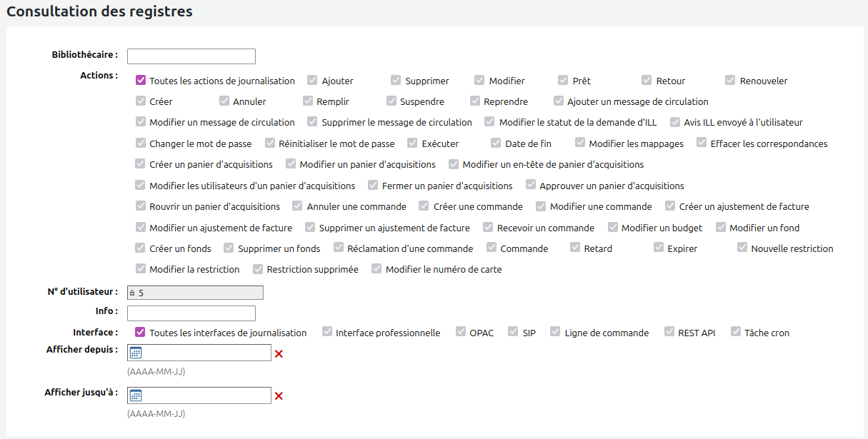Toggle Modifier un budget checkbox
This screenshot has width=868, height=439.
613,228
